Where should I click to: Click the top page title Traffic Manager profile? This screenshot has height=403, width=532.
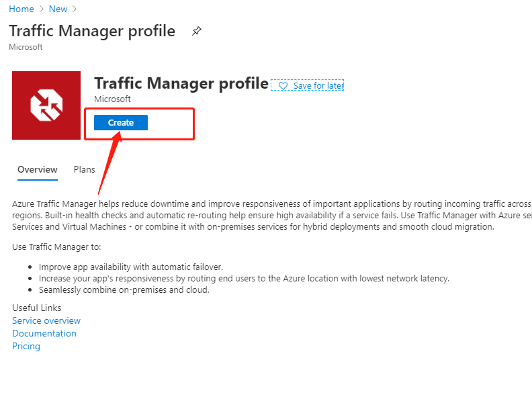point(92,31)
